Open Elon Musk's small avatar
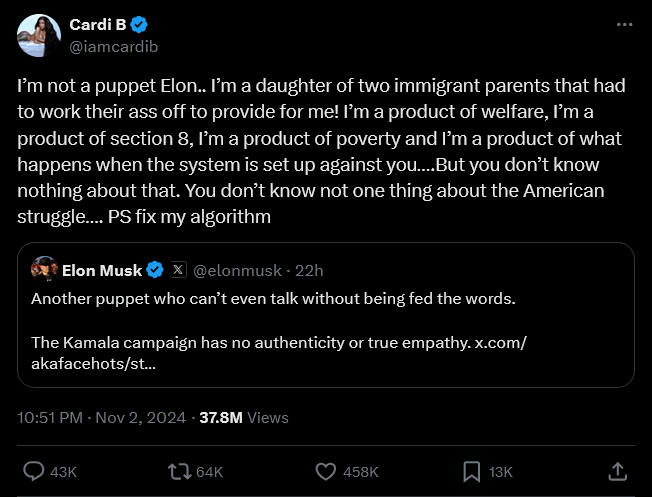Image resolution: width=652 pixels, height=497 pixels. click(43, 270)
